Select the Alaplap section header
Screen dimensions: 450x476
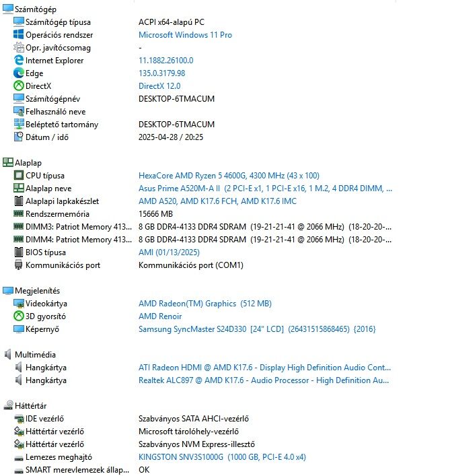pyautogui.click(x=28, y=163)
